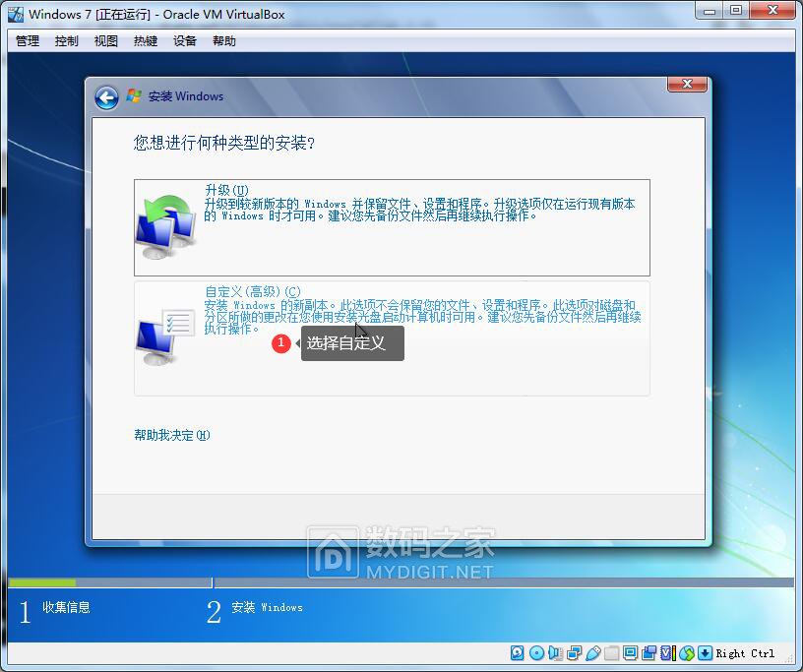Viewport: 803px width, 672px height.
Task: Click the shared folders status icon
Action: 611,653
